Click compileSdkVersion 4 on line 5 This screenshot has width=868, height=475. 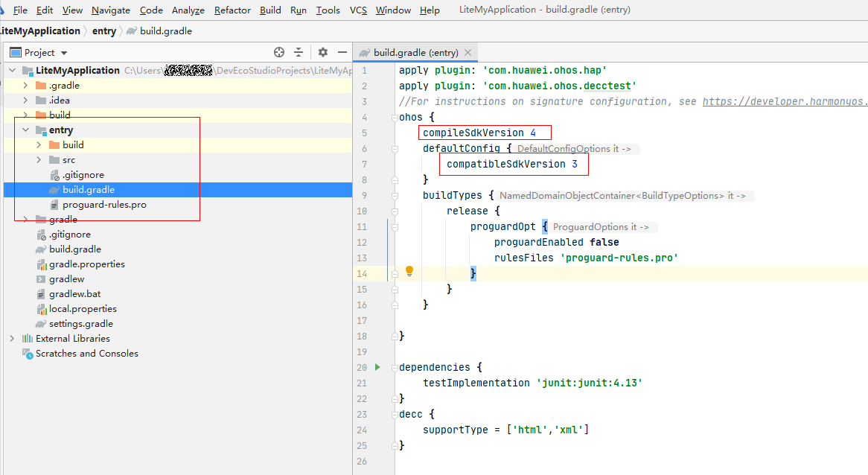(x=479, y=133)
